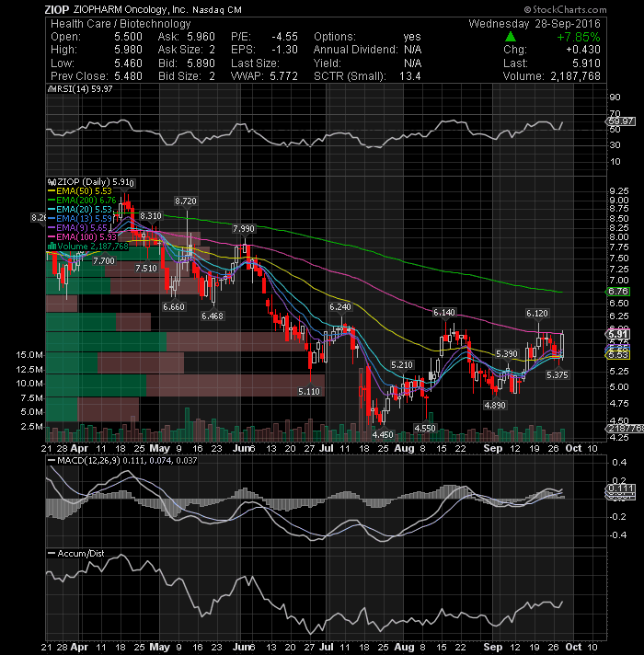
Task: Click the Chg value +0.430
Action: (583, 50)
